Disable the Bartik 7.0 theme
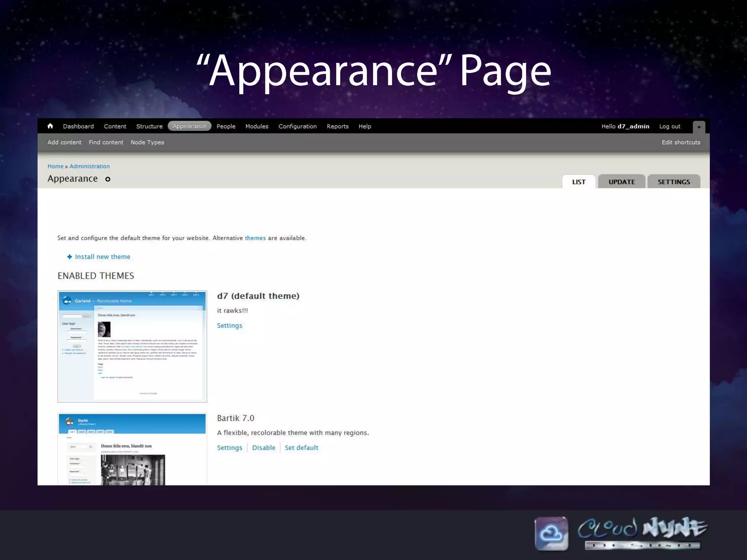Screen dimensions: 747x560 pyautogui.click(x=263, y=447)
